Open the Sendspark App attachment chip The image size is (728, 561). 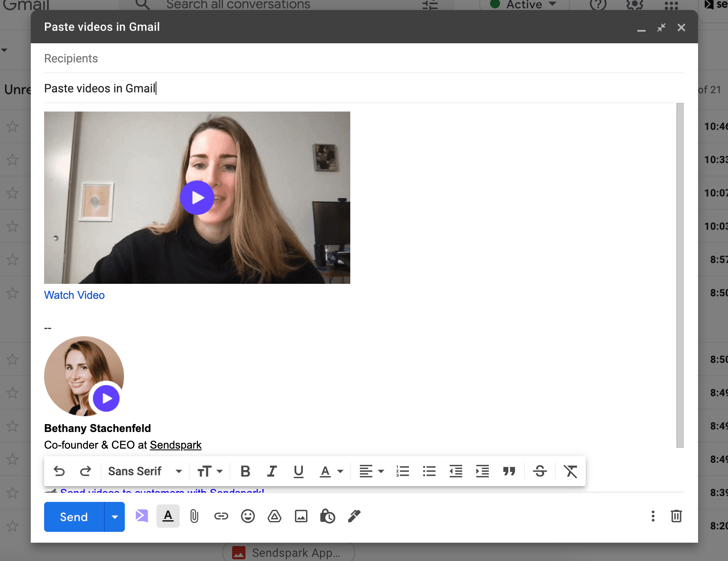289,553
